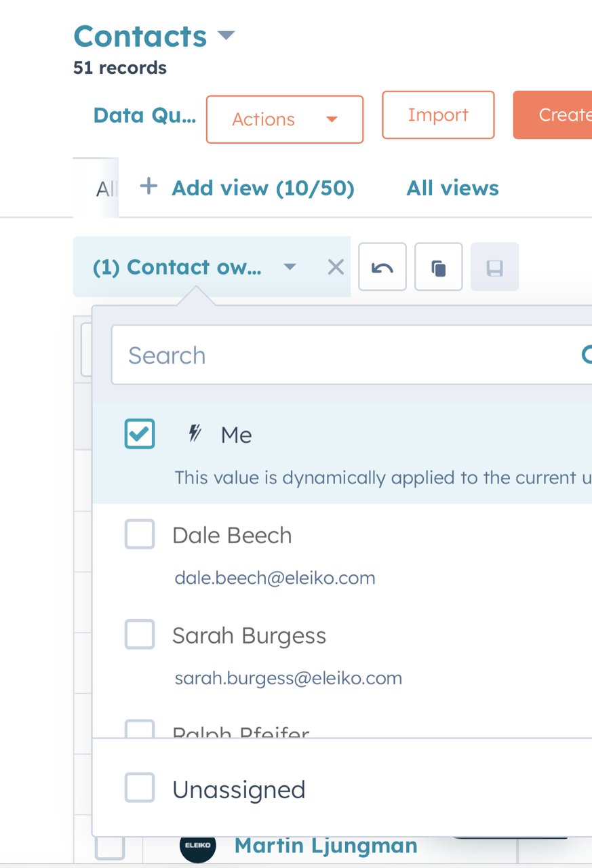The image size is (592, 868).
Task: Focus the owner Search field
Action: 339,355
